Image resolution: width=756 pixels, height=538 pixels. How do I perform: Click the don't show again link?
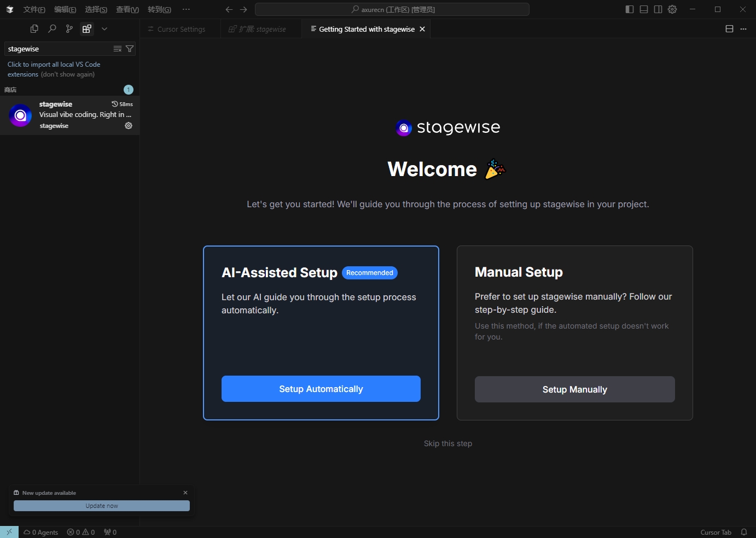(x=68, y=74)
